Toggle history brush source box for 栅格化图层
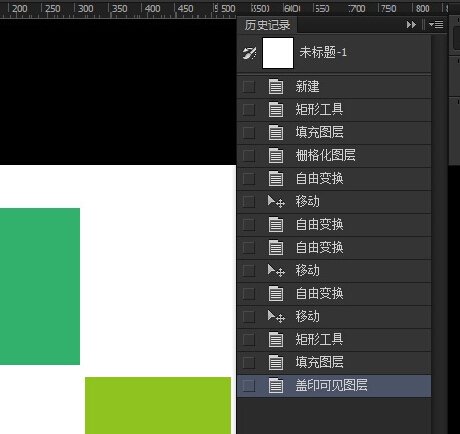 point(249,156)
